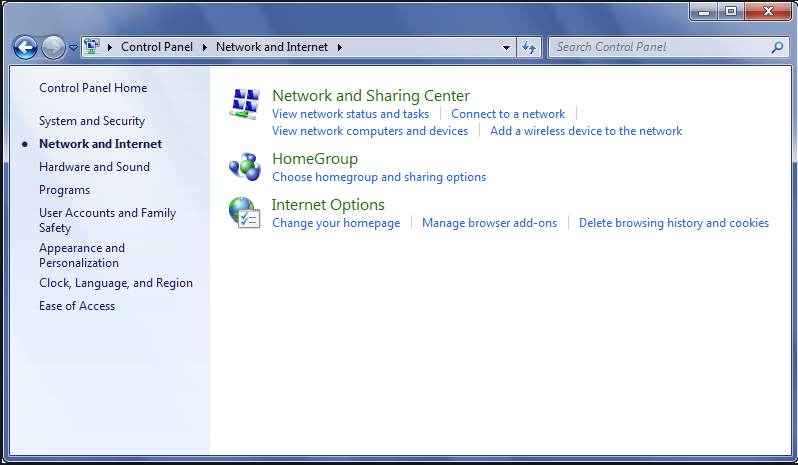Image resolution: width=798 pixels, height=465 pixels.
Task: Click Connect to a network link
Action: 508,114
